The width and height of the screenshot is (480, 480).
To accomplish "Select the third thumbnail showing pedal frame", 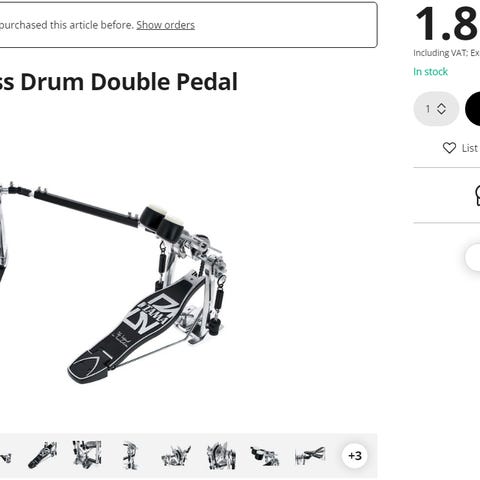I will coord(87,455).
